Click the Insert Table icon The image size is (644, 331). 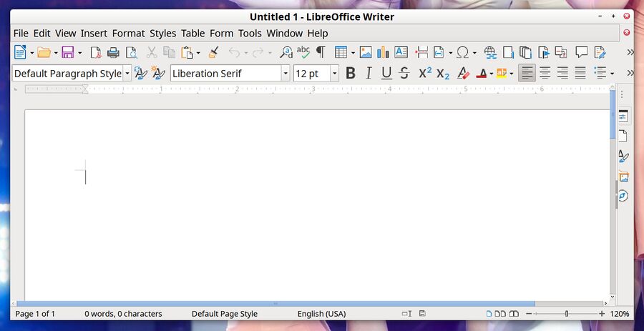coord(341,52)
